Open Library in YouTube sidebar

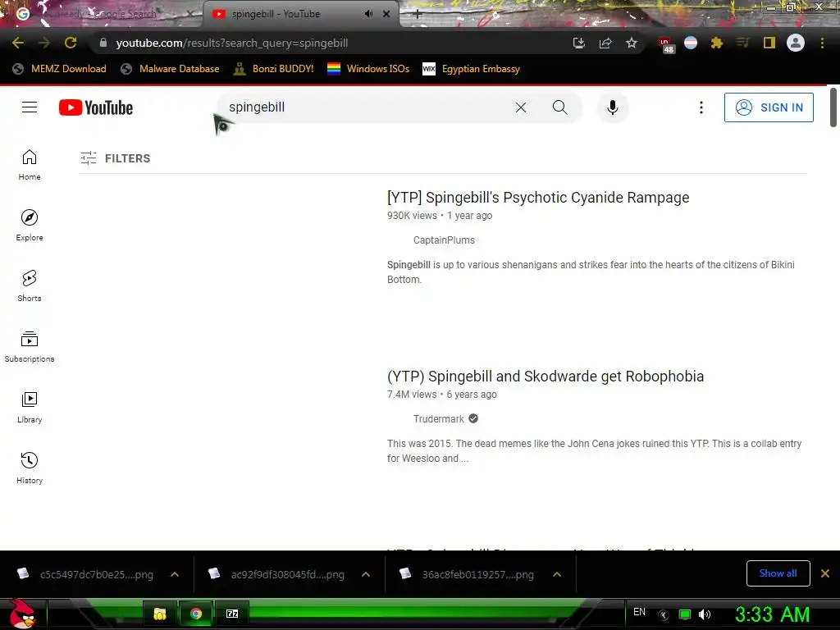[30, 407]
